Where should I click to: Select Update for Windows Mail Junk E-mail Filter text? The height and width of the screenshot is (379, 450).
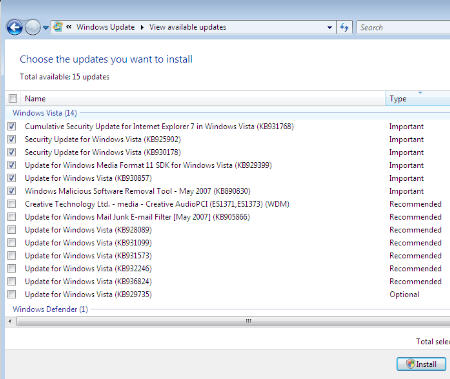(137, 217)
